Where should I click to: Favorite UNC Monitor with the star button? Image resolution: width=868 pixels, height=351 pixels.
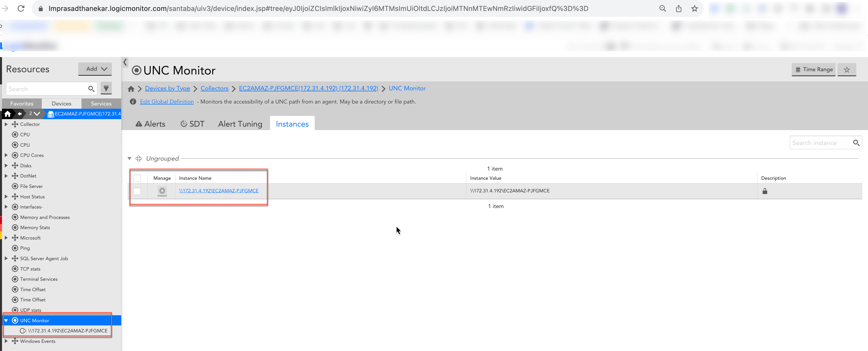tap(847, 70)
